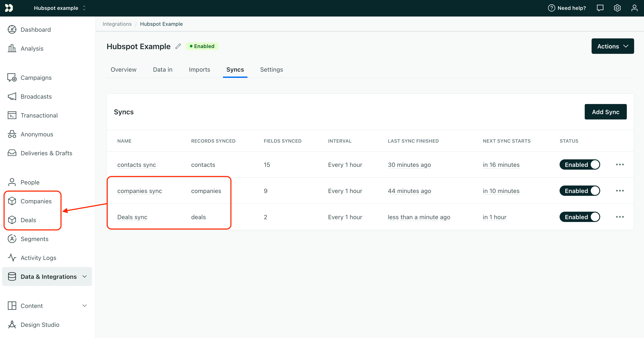644x338 pixels.
Task: Open the Segments page
Action: point(35,239)
